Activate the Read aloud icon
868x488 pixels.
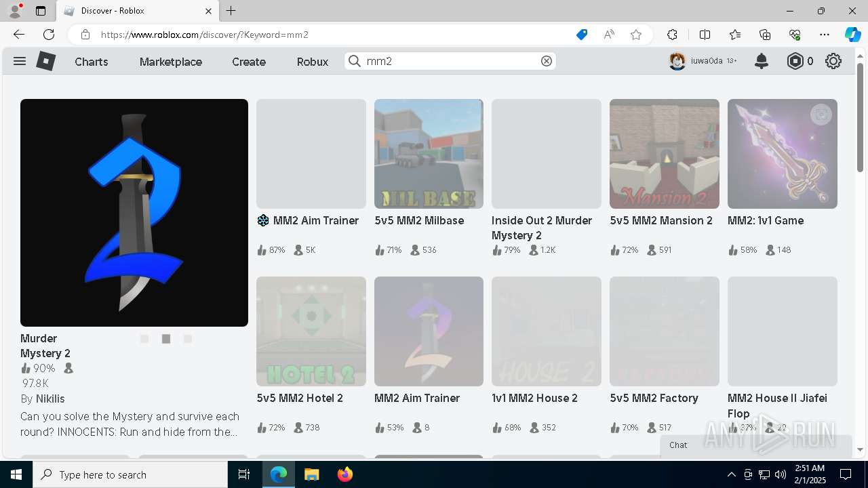tap(609, 35)
